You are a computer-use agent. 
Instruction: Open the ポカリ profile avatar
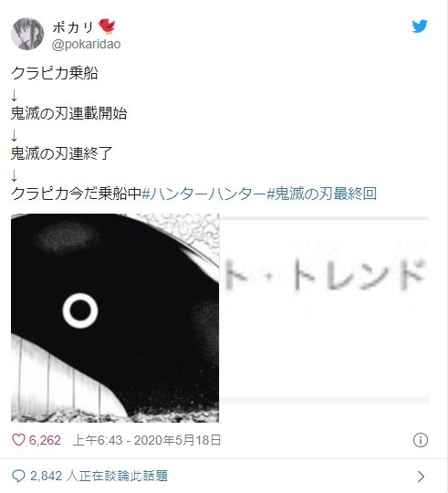[x=27, y=34]
